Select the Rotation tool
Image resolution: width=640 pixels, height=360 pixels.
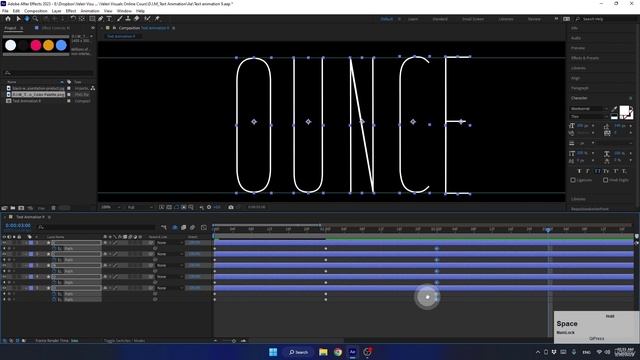coord(73,19)
